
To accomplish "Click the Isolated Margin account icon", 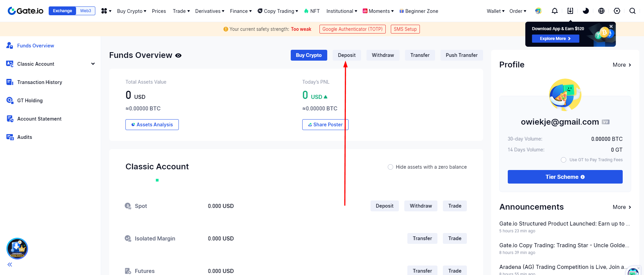I will pyautogui.click(x=128, y=238).
